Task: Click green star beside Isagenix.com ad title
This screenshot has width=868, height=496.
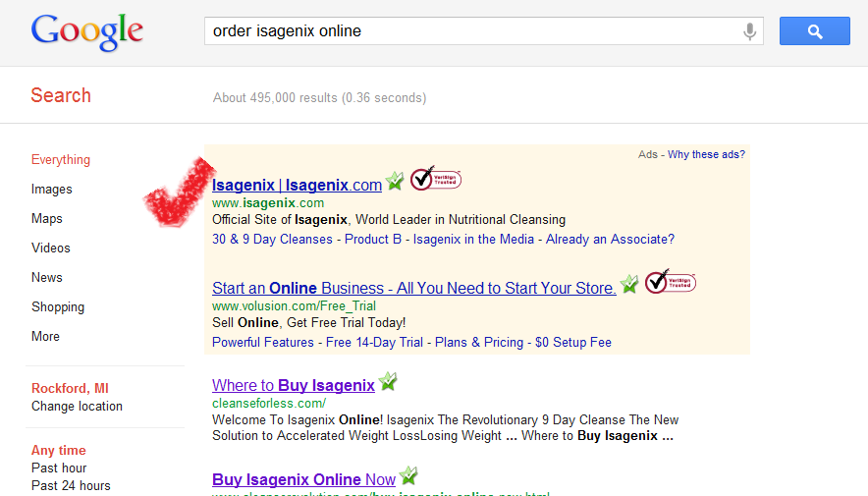Action: [x=395, y=182]
